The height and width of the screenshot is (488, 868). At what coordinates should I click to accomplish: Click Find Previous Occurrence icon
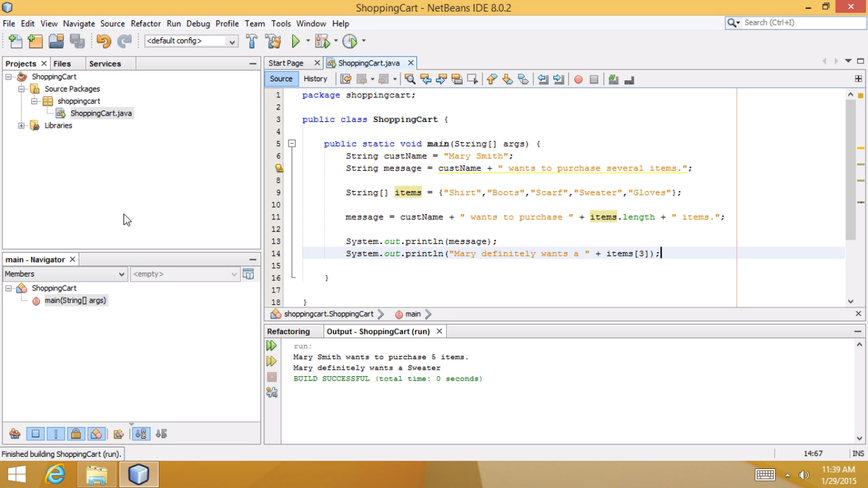tap(426, 79)
